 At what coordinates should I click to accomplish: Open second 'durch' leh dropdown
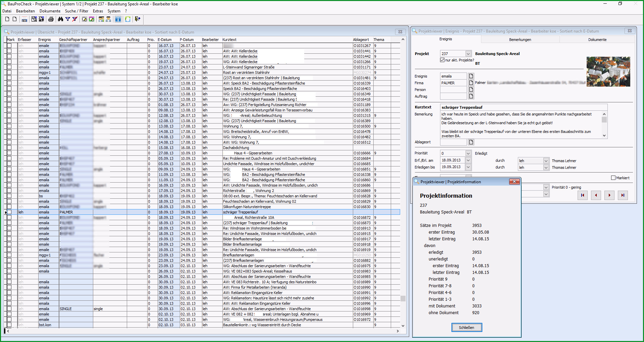(546, 167)
